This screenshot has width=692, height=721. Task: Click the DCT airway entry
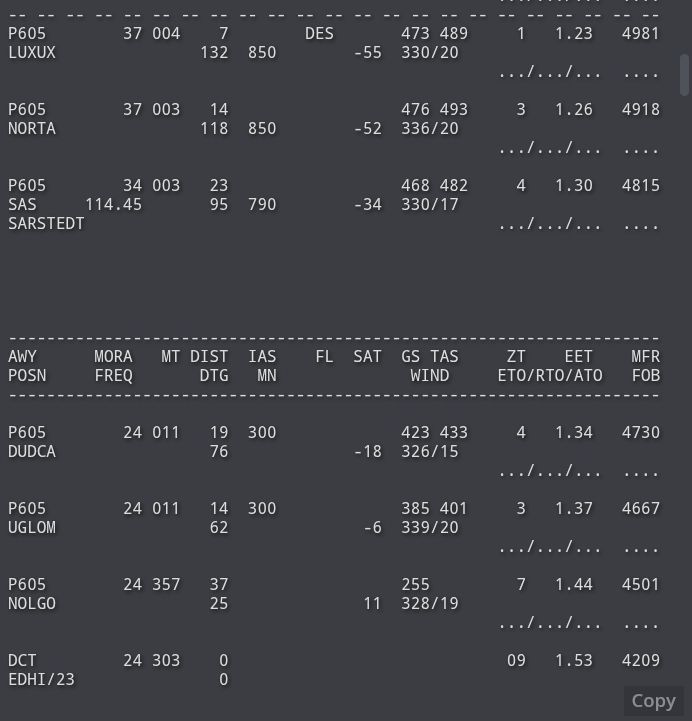[x=22, y=660]
